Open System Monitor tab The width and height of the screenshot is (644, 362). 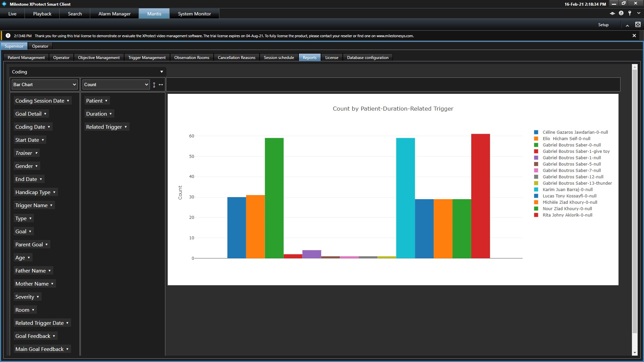(195, 14)
